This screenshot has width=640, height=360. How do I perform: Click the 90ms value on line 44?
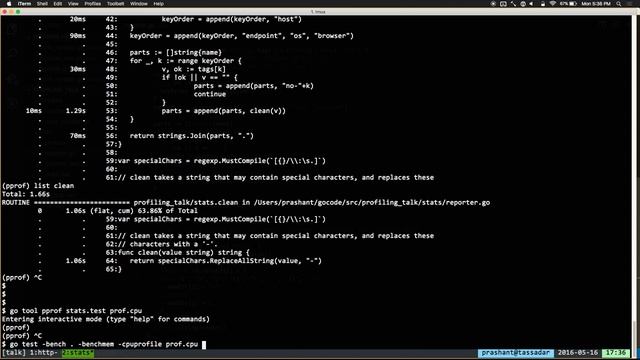pyautogui.click(x=78, y=36)
